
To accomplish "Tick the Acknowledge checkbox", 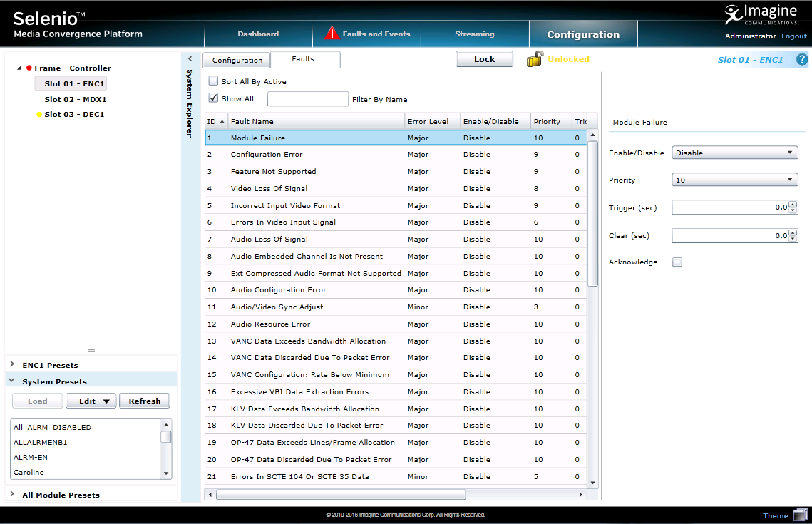I will pyautogui.click(x=677, y=262).
